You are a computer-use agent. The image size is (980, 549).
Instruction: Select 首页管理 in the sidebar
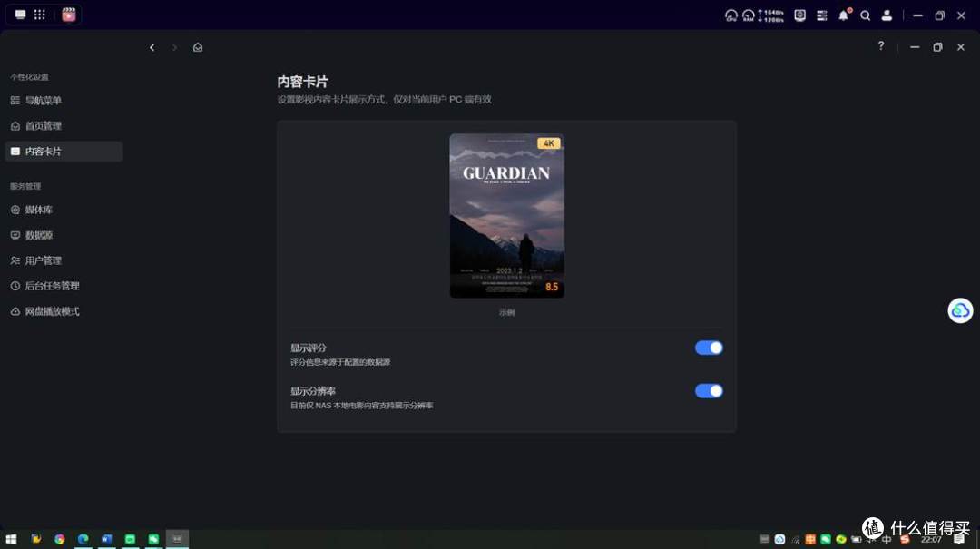tap(64, 126)
